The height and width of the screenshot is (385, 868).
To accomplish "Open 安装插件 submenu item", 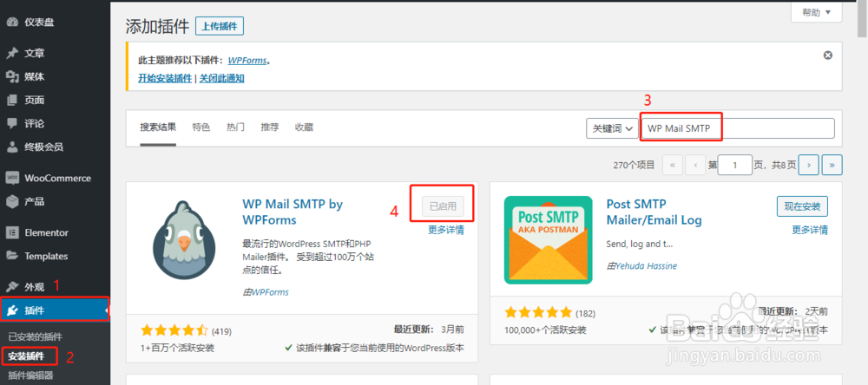I will click(x=26, y=356).
